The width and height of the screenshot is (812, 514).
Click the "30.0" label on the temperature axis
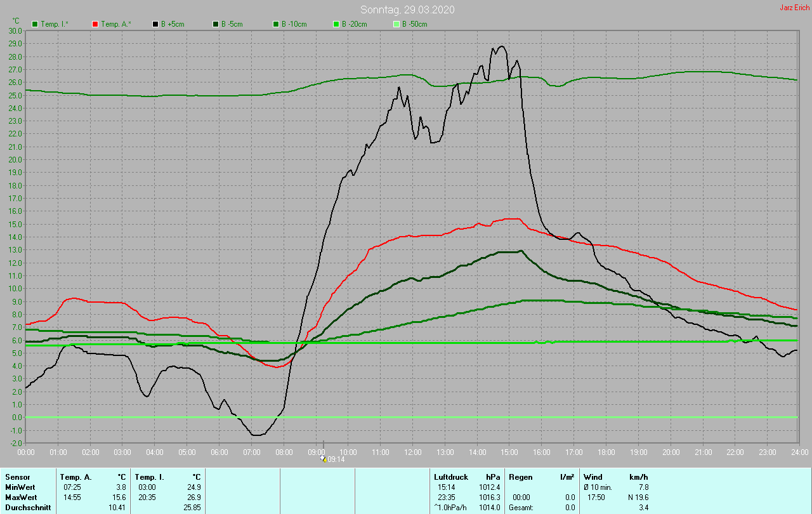coord(15,30)
